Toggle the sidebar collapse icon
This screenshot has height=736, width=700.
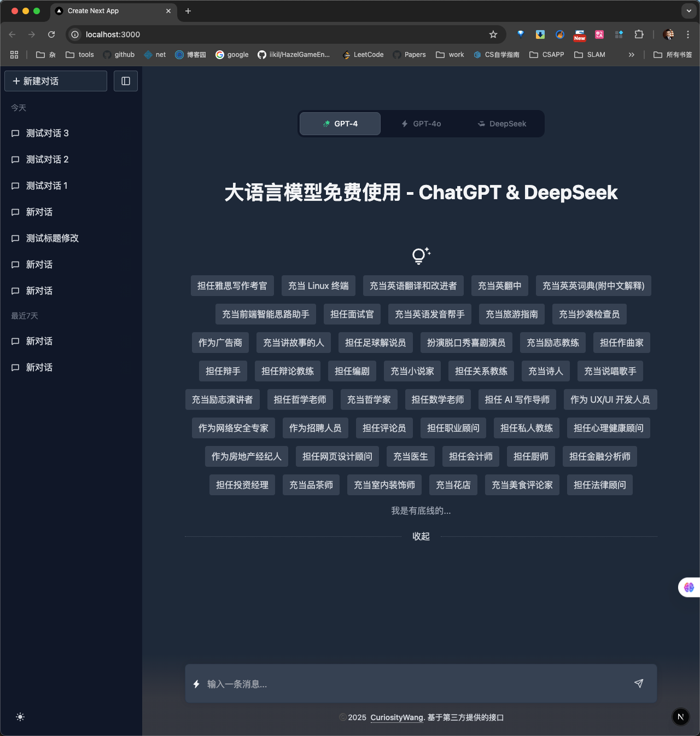[126, 81]
